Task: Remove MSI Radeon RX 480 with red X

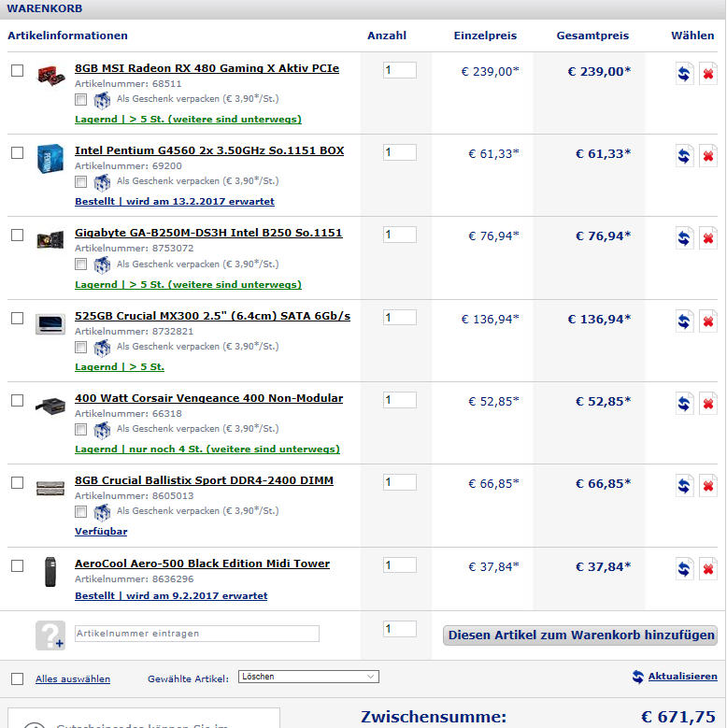Action: click(708, 74)
